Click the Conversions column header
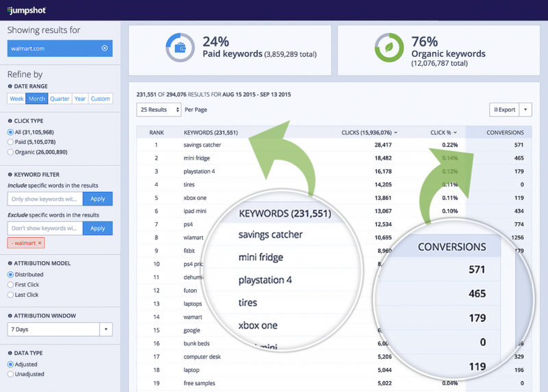 click(505, 132)
